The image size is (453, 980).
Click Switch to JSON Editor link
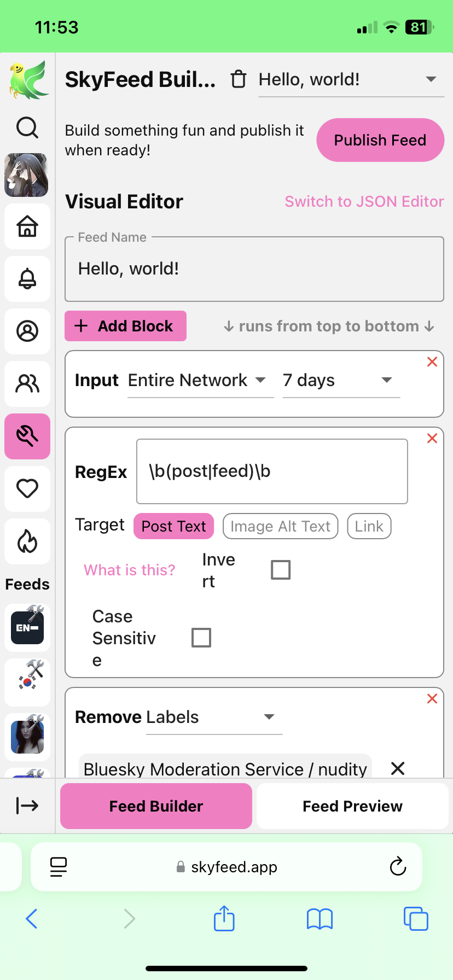coord(364,202)
